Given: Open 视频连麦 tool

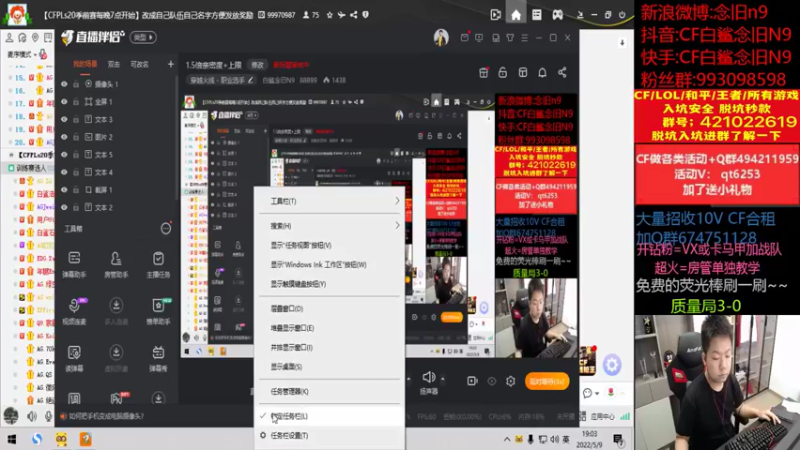Looking at the screenshot, I should [74, 311].
